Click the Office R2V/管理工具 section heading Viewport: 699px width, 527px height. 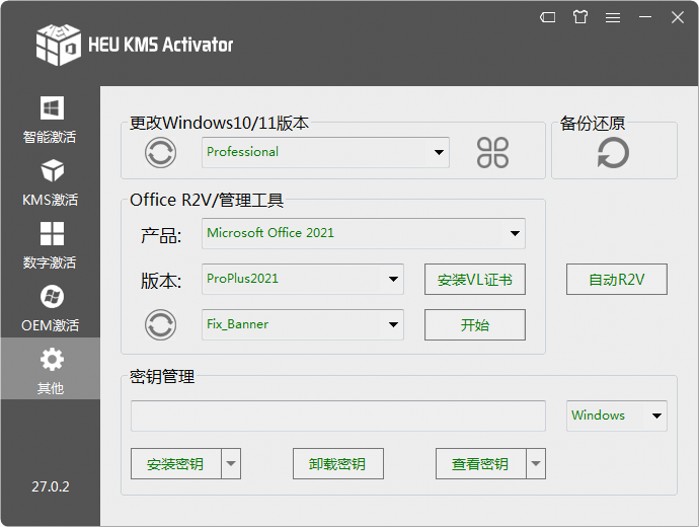click(206, 200)
